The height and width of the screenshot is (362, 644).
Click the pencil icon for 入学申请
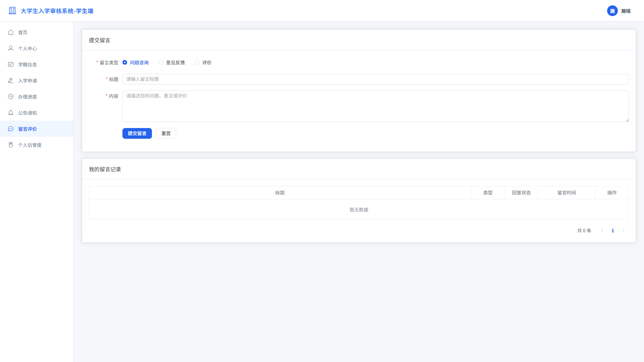pos(11,80)
